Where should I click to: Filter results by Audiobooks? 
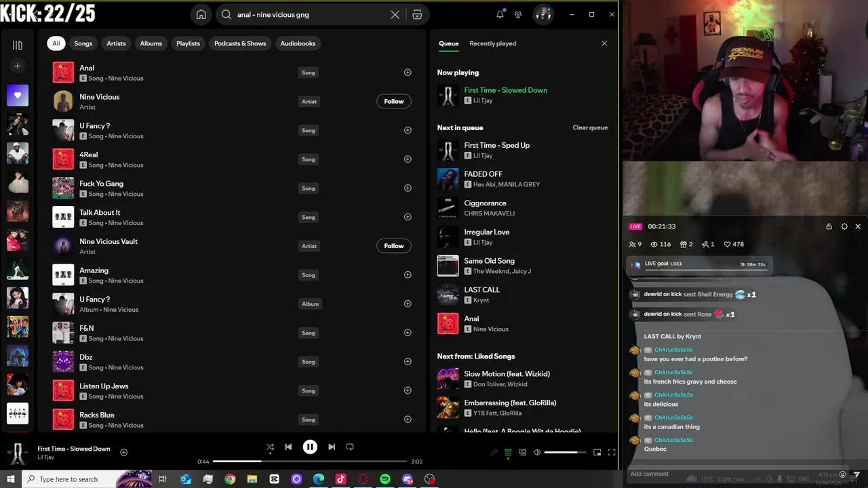298,43
